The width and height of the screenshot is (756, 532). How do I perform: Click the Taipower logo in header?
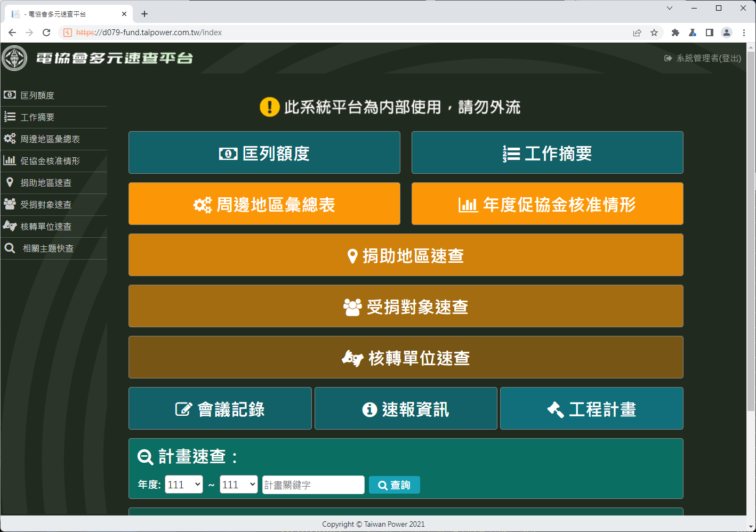pyautogui.click(x=14, y=58)
